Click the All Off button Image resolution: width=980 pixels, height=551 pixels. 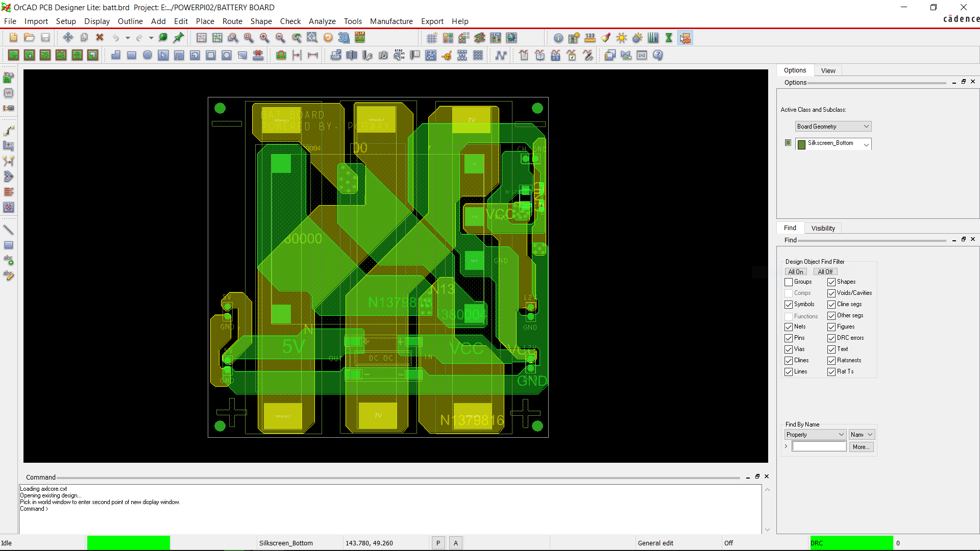click(825, 272)
